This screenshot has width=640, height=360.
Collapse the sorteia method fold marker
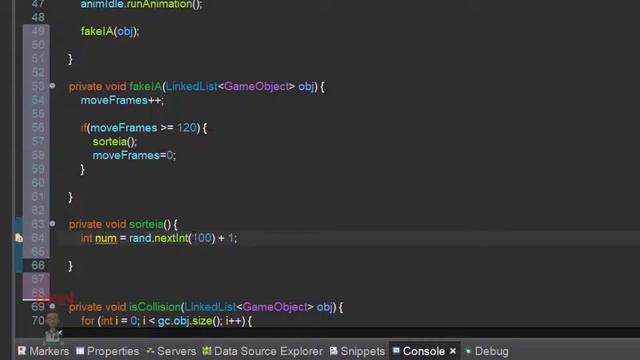point(52,223)
